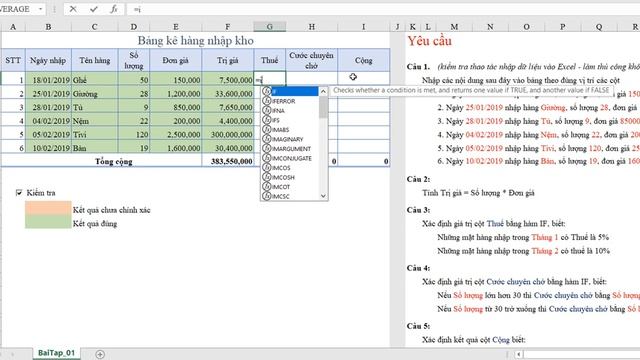Click the horizontal scrollbar left arrow
640x360 pixels.
pos(519,354)
